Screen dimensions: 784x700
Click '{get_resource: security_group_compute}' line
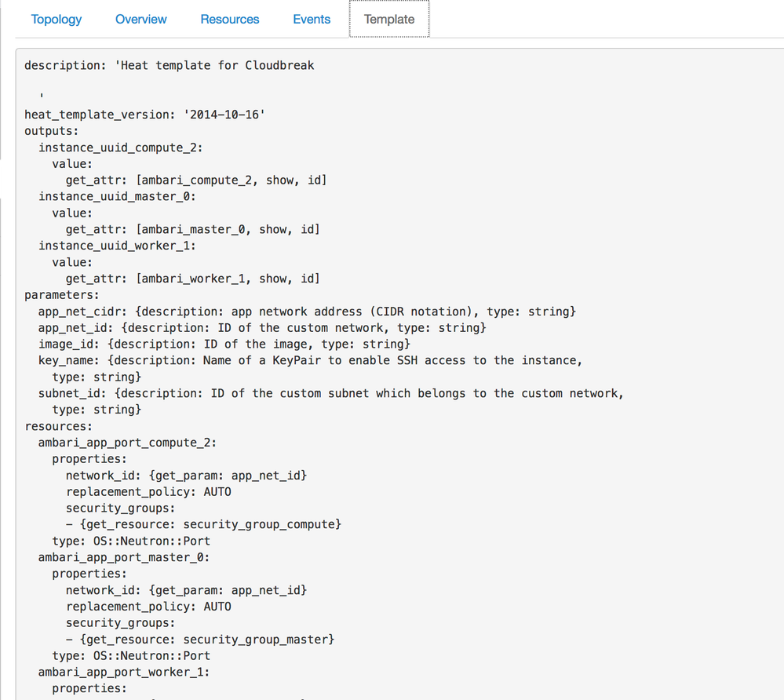pos(203,524)
